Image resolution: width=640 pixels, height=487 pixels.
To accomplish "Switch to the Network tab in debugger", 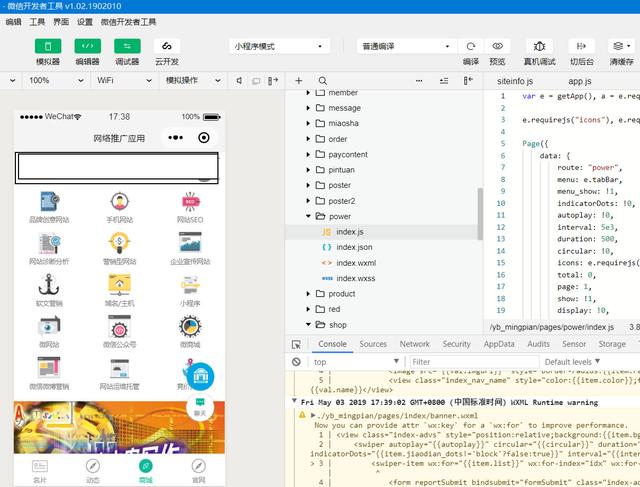I will pyautogui.click(x=414, y=344).
